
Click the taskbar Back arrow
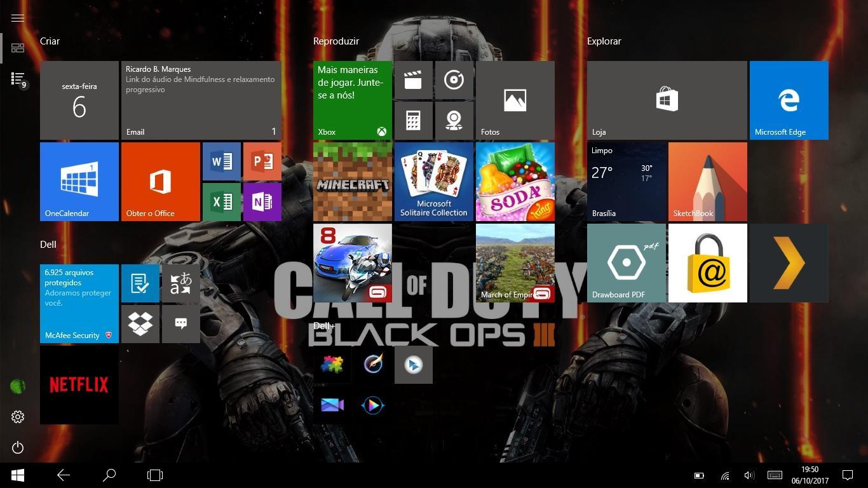64,475
